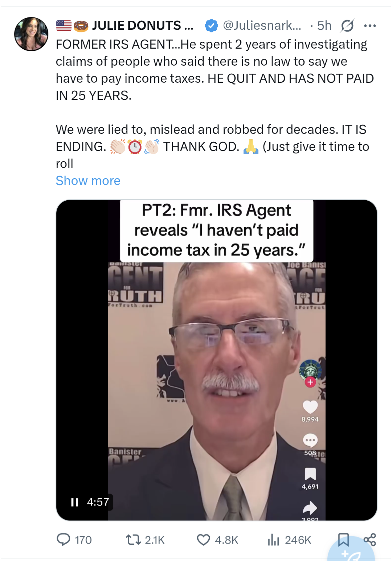Like the post with heart icon
The width and height of the screenshot is (392, 561).
203,540
